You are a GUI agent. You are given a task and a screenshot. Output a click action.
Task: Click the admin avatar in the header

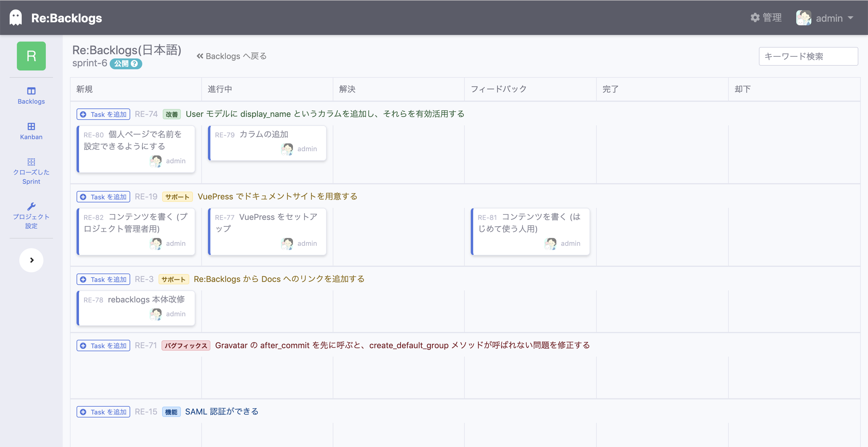pos(804,18)
